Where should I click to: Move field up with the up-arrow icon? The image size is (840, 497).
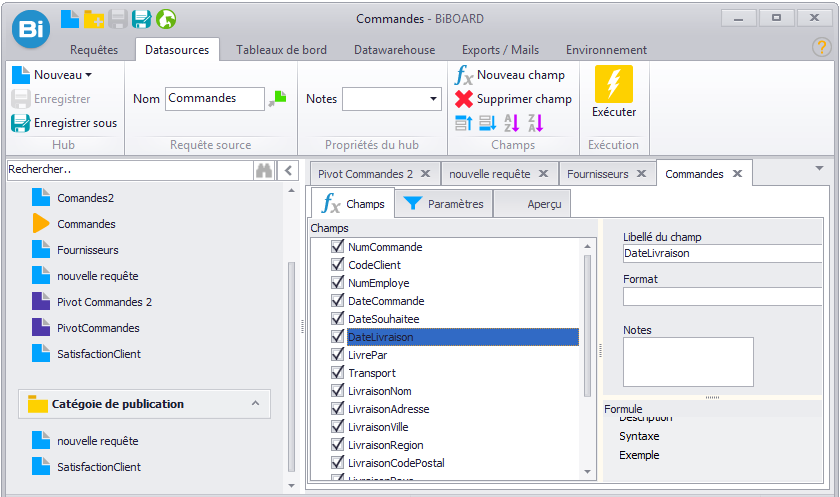pos(464,123)
